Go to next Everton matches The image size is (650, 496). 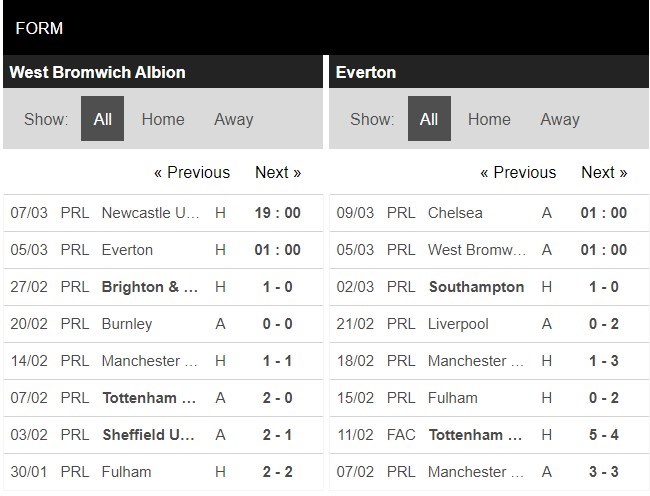[604, 172]
